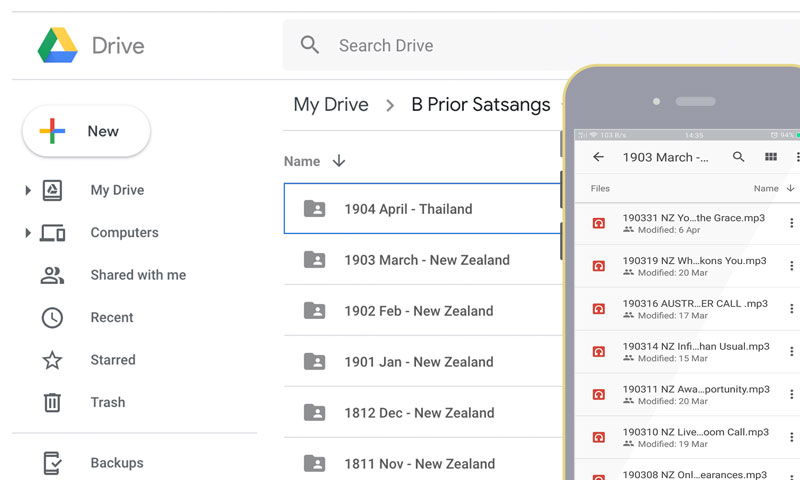800x480 pixels.
Task: Open the Backups section
Action: [117, 463]
